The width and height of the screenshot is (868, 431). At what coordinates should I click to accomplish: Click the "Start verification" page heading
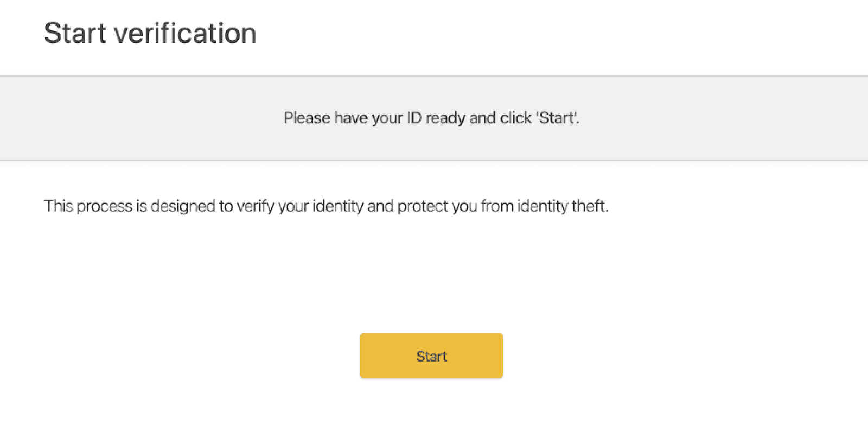pyautogui.click(x=150, y=33)
